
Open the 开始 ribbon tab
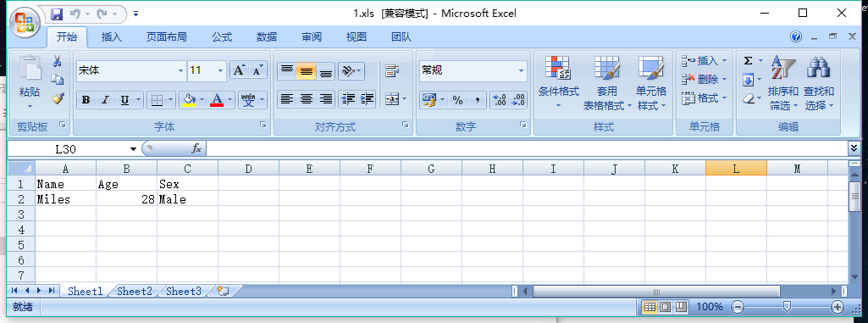66,37
